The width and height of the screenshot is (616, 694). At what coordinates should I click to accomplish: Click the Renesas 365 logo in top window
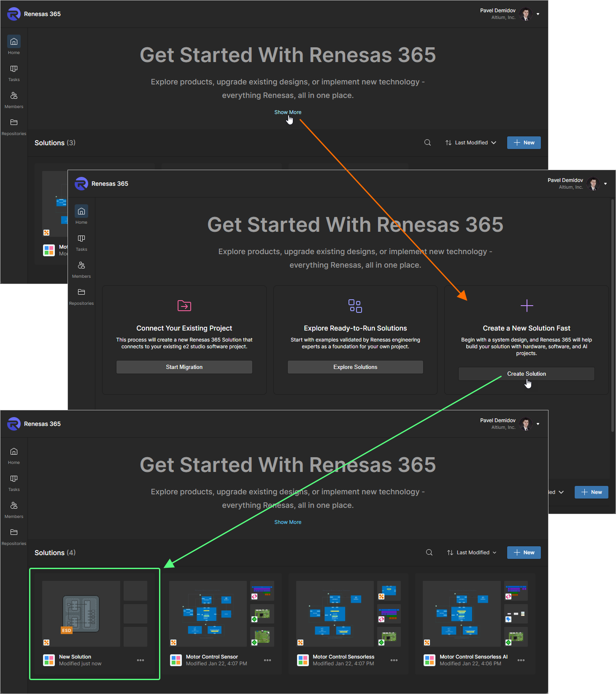click(14, 14)
